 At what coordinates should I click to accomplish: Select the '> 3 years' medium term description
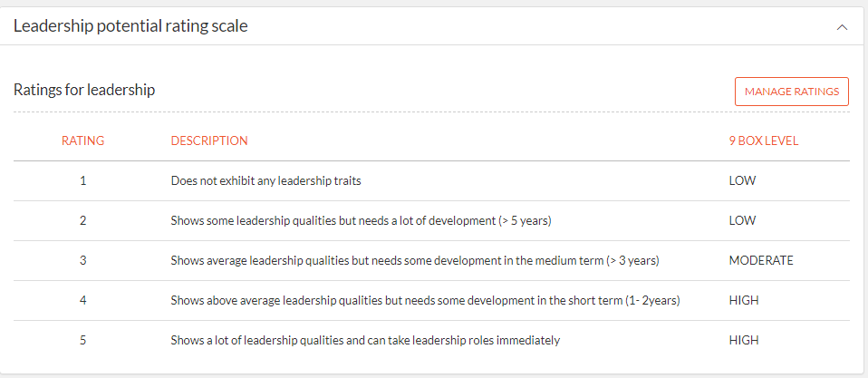click(415, 260)
